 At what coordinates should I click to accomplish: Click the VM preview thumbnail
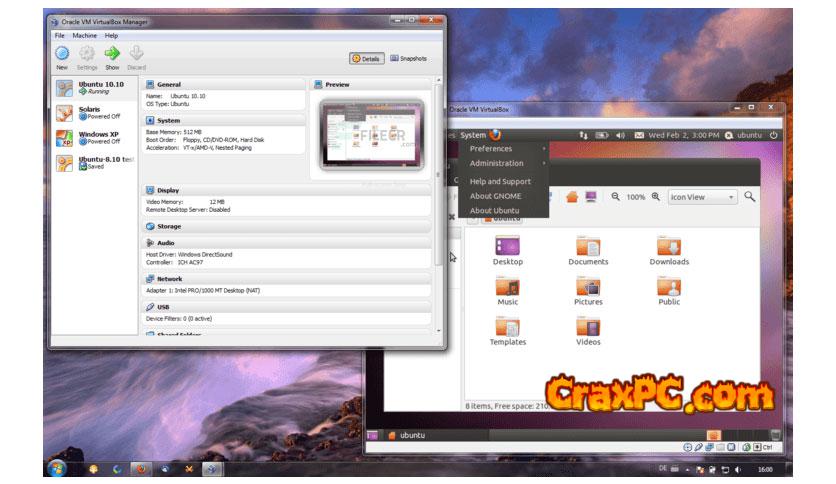coord(372,135)
